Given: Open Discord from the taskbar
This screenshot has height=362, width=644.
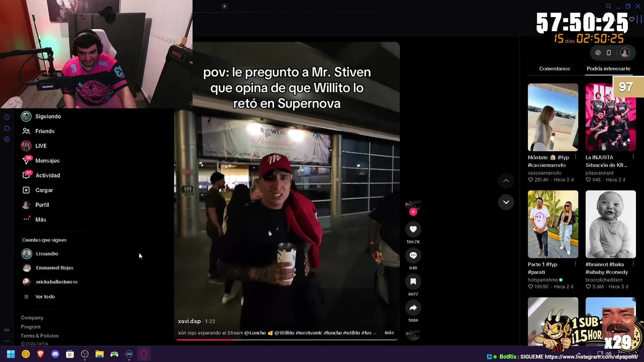Looking at the screenshot, I should point(55,354).
